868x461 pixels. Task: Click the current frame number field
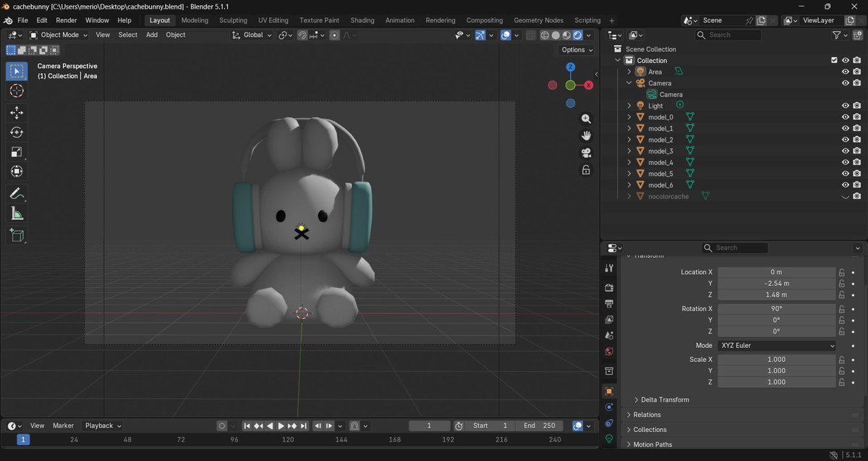coord(430,426)
